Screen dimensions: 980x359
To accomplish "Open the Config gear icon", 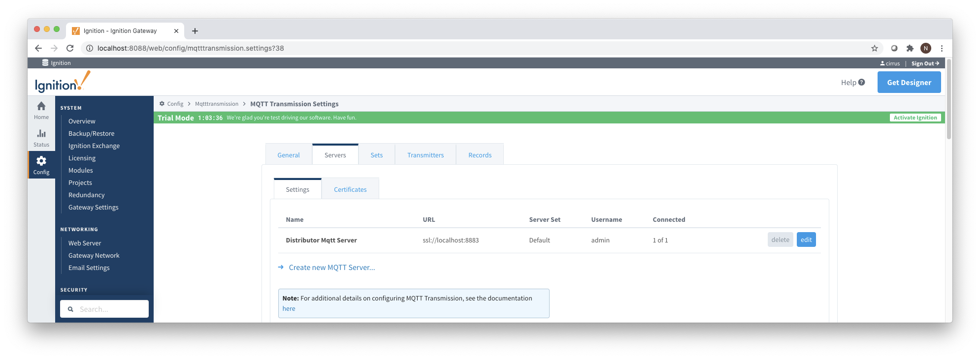I will click(41, 161).
